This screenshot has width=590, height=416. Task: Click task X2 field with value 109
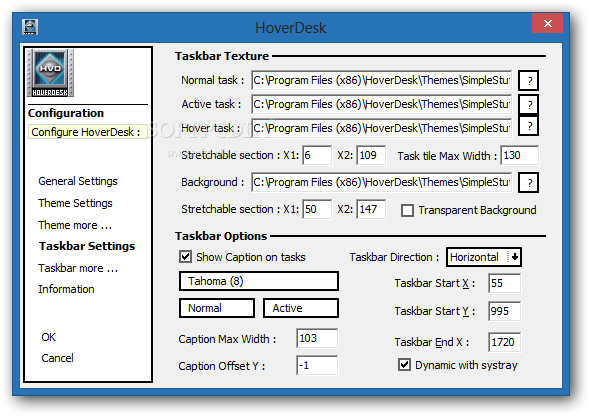point(371,155)
